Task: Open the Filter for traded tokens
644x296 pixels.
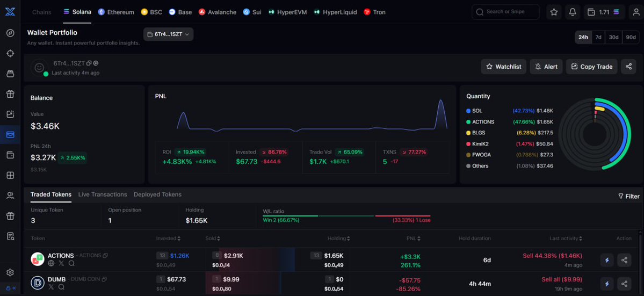Action: coord(629,196)
